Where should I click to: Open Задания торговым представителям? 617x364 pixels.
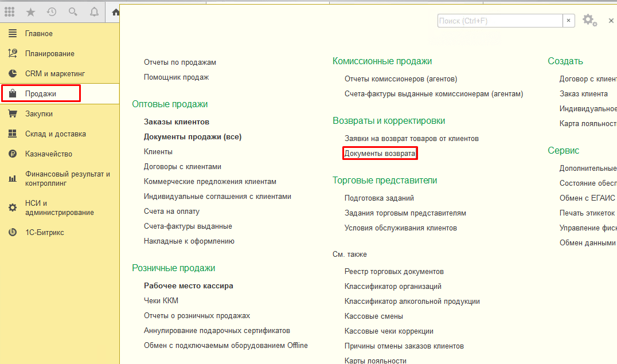click(405, 213)
